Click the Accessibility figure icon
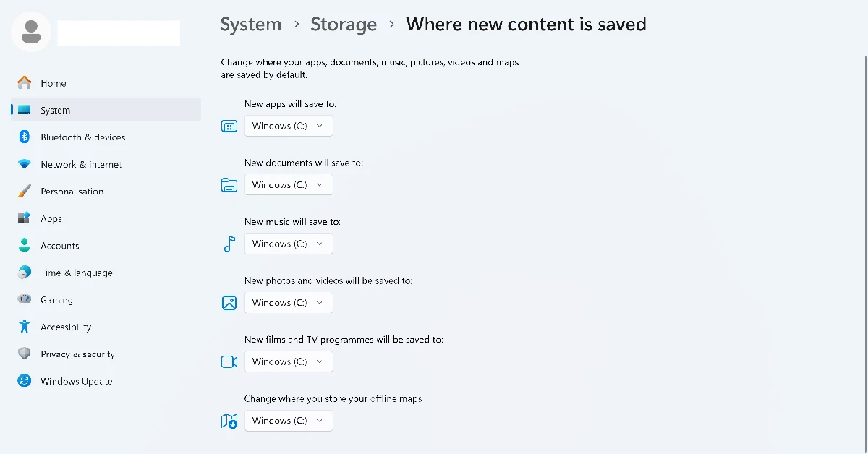This screenshot has width=868, height=454. (25, 327)
